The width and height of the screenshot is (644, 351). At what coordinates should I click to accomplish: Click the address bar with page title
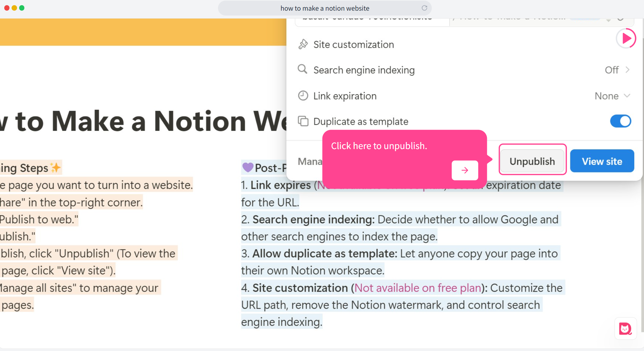[x=325, y=8]
